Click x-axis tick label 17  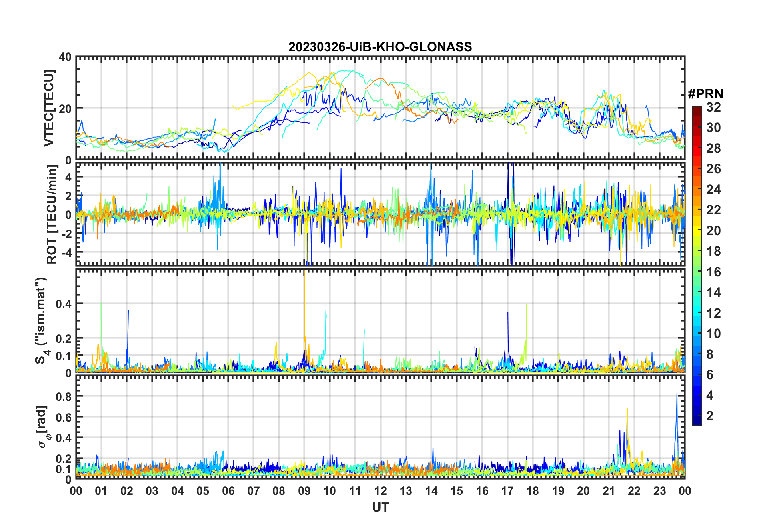(x=507, y=491)
